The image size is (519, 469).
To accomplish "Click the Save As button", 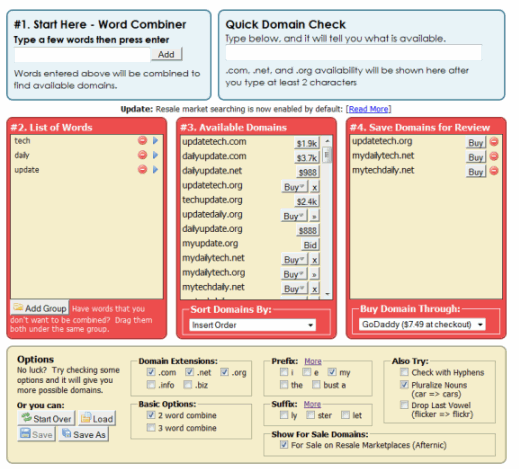I will click(x=84, y=434).
